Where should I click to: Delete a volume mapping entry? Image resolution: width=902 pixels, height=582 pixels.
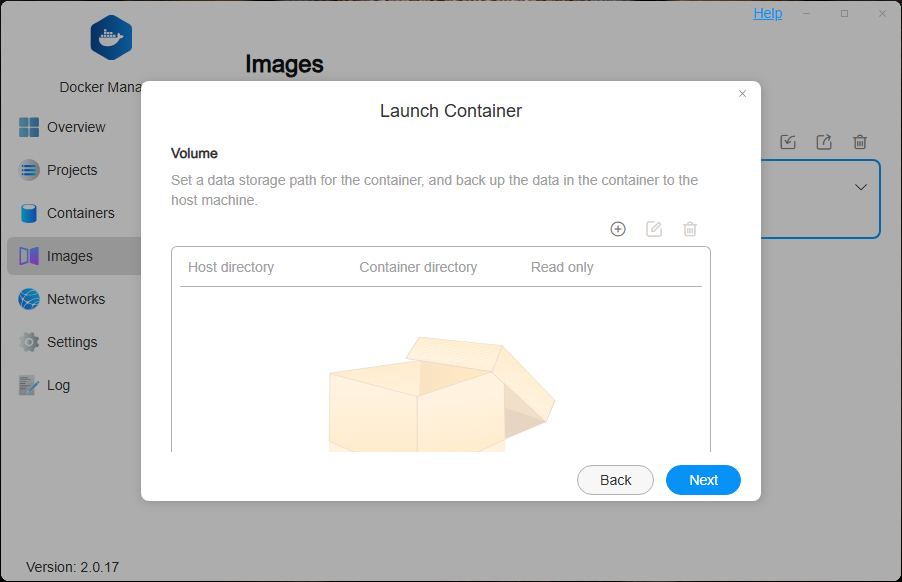click(689, 229)
